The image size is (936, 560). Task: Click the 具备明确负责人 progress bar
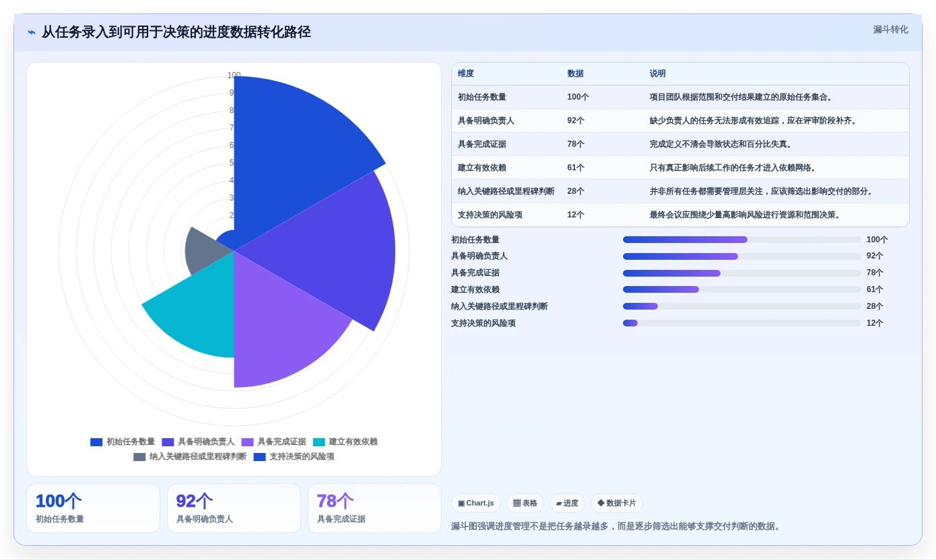point(742,256)
